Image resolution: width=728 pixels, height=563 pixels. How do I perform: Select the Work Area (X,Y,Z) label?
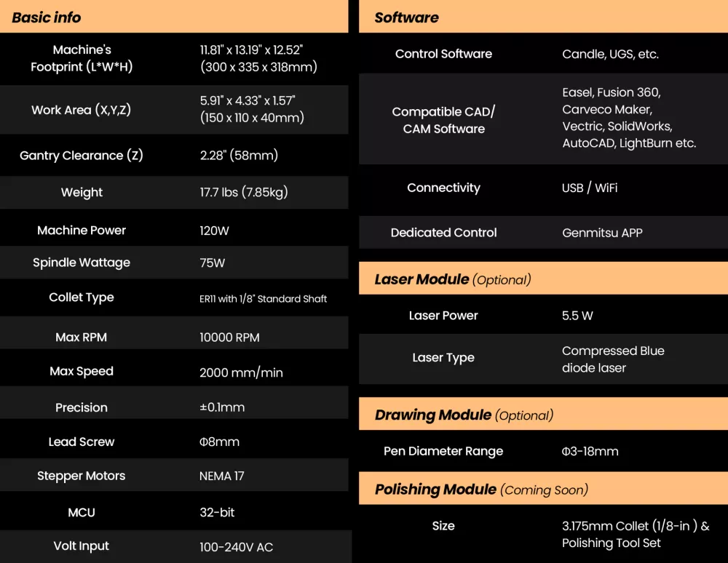click(82, 110)
